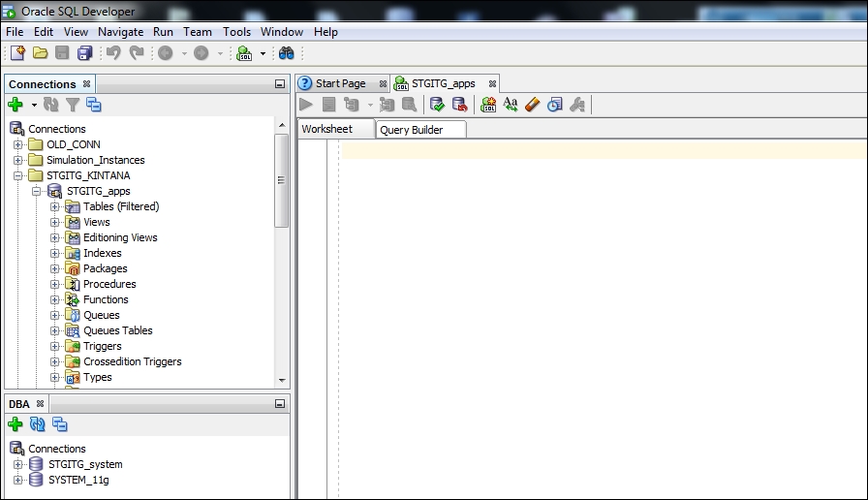Viewport: 868px width, 500px height.
Task: Click Unshared SQL Worksheet icon
Action: (x=488, y=104)
